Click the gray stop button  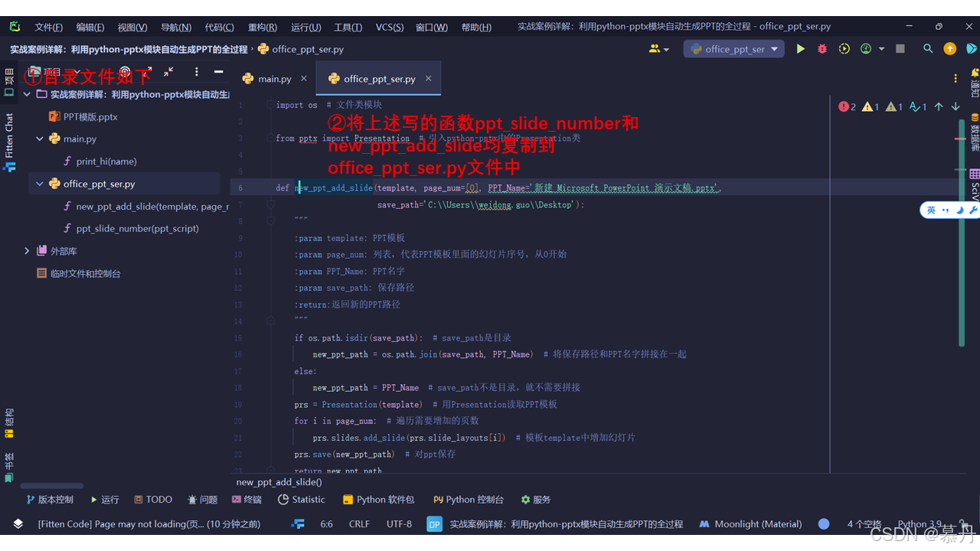click(x=900, y=49)
